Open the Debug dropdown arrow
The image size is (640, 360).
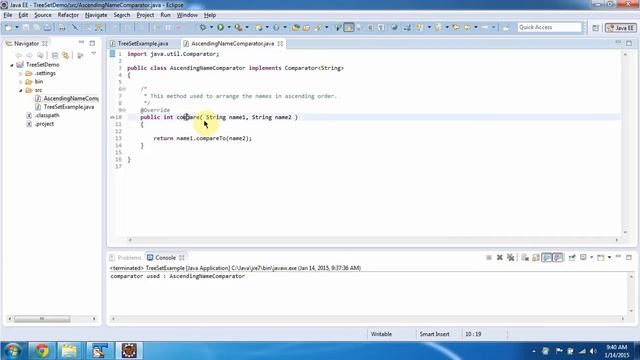(211, 27)
